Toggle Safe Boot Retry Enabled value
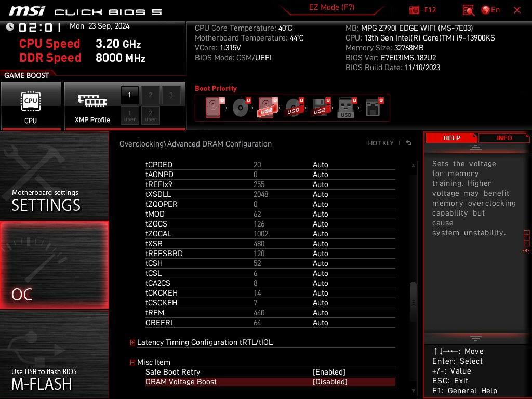 click(x=329, y=372)
